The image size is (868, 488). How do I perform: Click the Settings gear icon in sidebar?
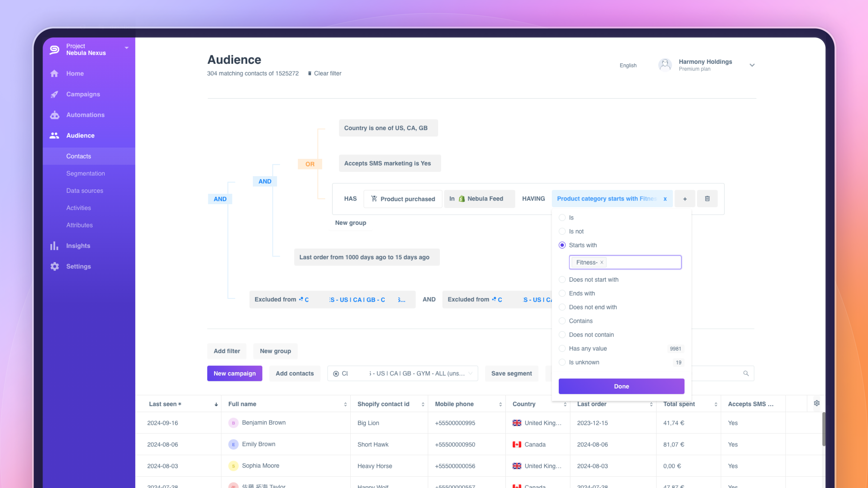54,266
